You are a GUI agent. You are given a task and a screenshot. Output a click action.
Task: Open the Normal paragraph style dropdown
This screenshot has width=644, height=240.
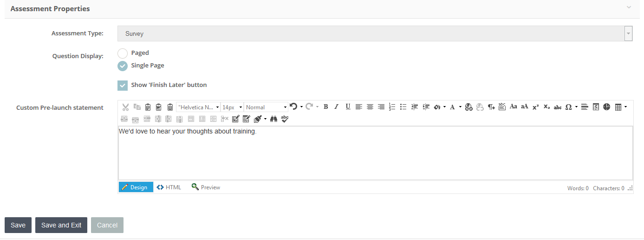point(266,107)
